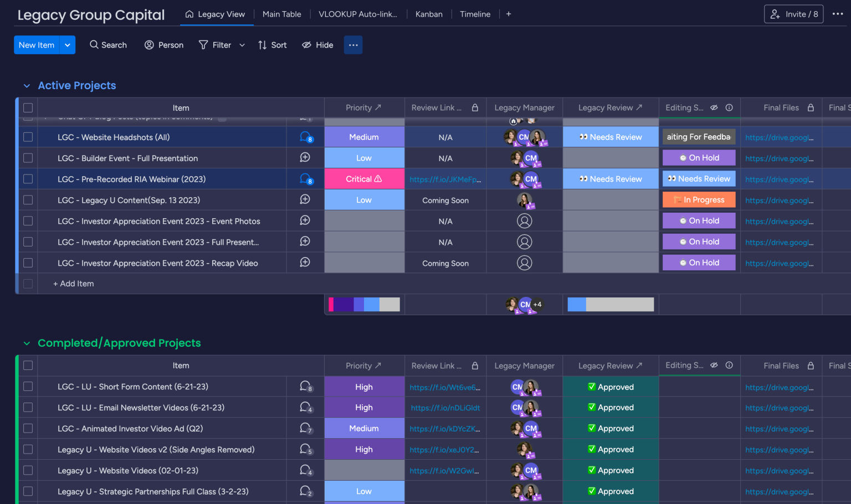The width and height of the screenshot is (851, 504).
Task: Change On Hold status for Builder Event presentation
Action: pyautogui.click(x=699, y=158)
